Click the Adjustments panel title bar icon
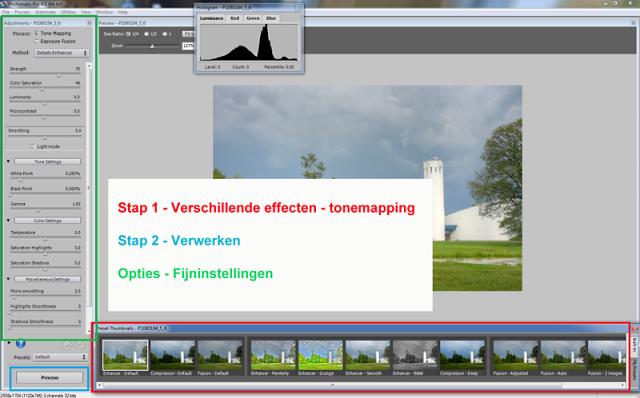 pos(89,23)
